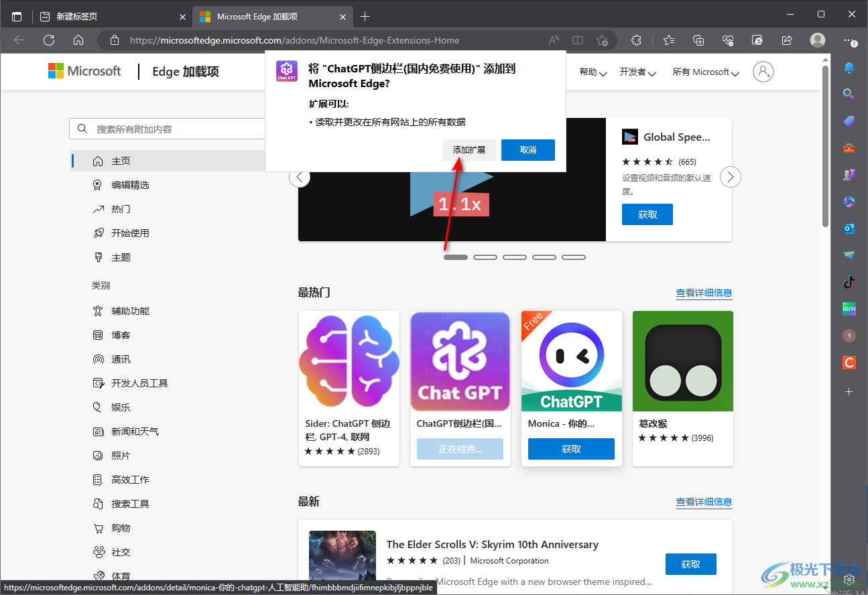Open the Collections icon in toolbar
Screen dimensions: 868x595
(x=698, y=40)
